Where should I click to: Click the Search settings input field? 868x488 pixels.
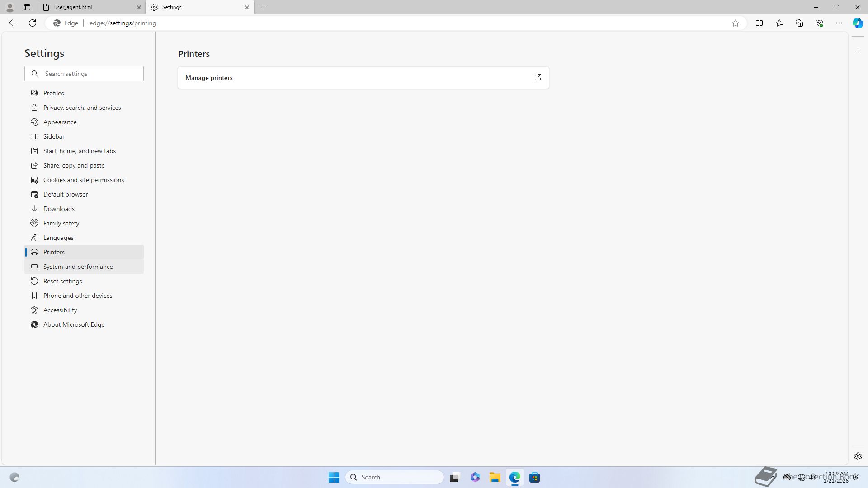pos(90,74)
